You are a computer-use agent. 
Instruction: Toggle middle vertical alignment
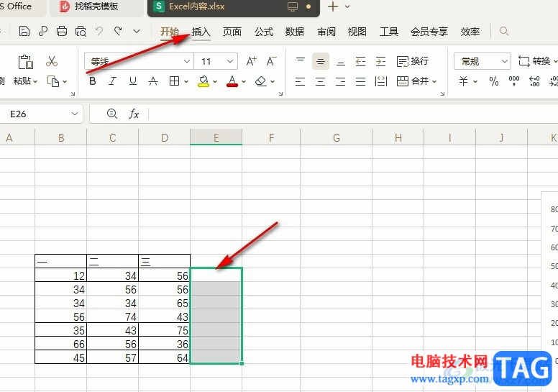(321, 61)
